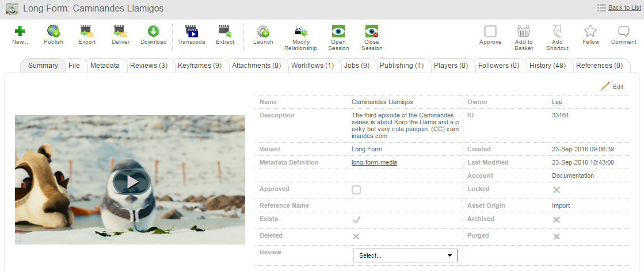Click the Close Session eye icon

tap(372, 31)
